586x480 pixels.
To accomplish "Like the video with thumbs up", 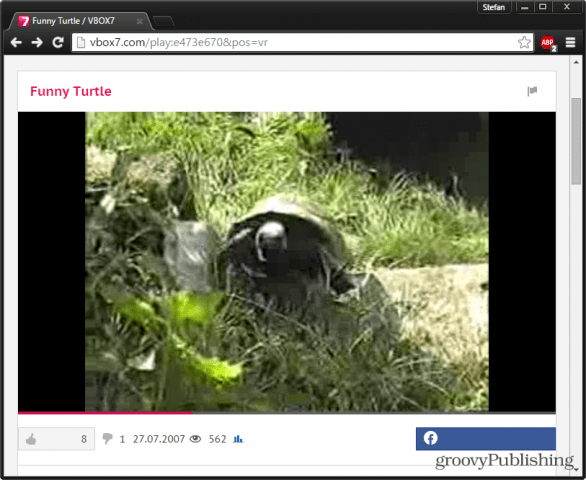I will pos(56,439).
